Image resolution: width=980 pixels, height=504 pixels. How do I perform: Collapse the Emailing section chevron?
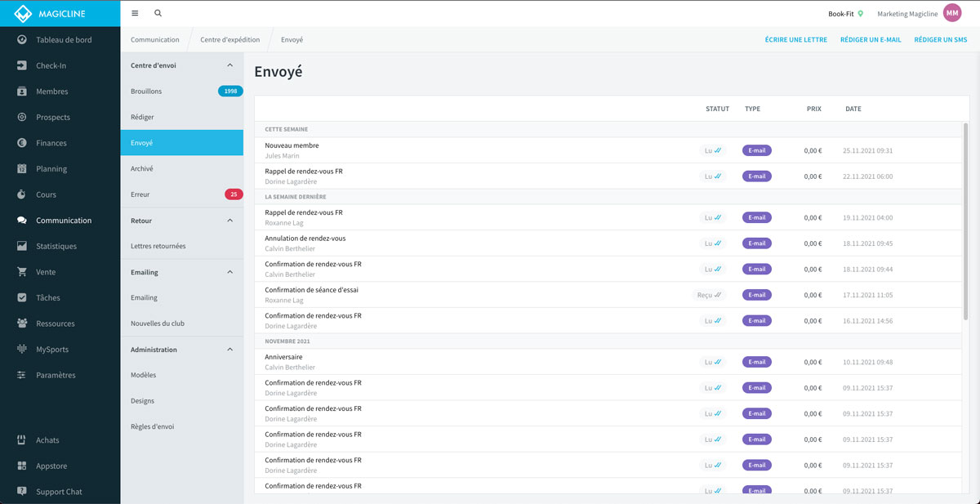click(x=229, y=272)
